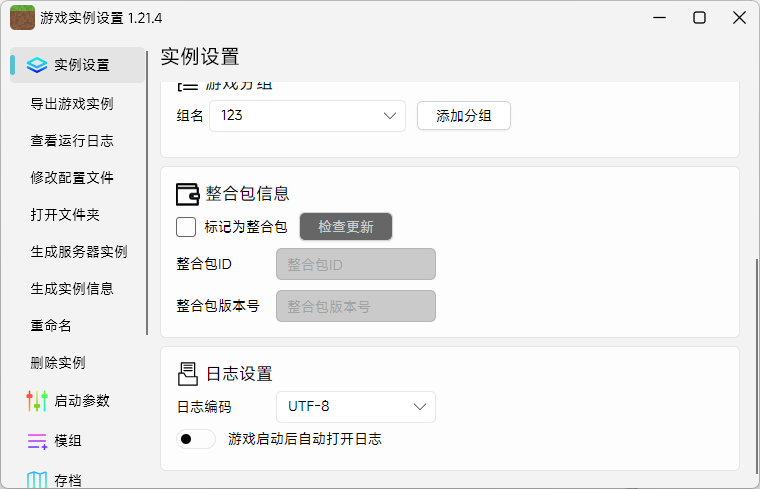Click the Minecraft grass block app icon

[x=22, y=18]
